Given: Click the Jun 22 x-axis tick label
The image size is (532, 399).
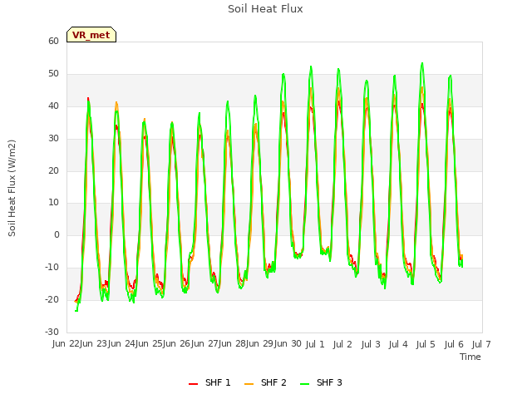Looking at the screenshot, I should [66, 343].
